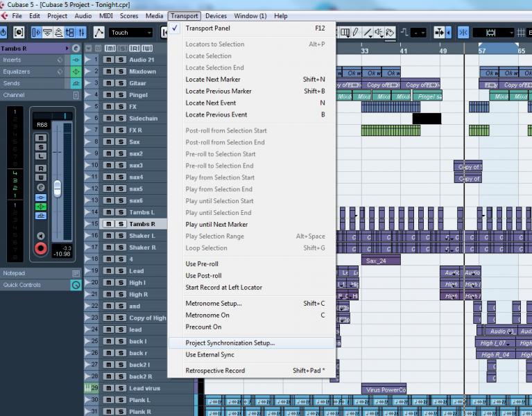Viewport: 532px width, 416px height.
Task: Toggle global Read 'R' in track list header
Action: point(135,49)
